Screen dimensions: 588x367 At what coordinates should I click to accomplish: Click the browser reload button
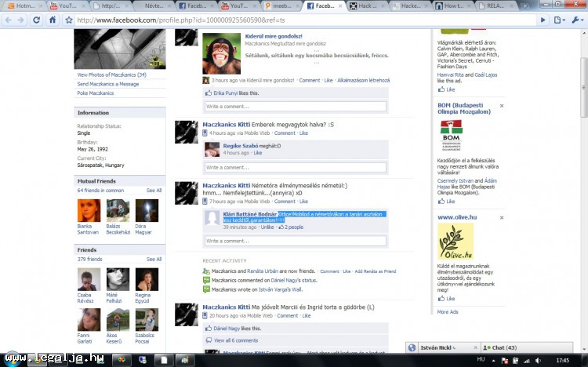point(36,20)
